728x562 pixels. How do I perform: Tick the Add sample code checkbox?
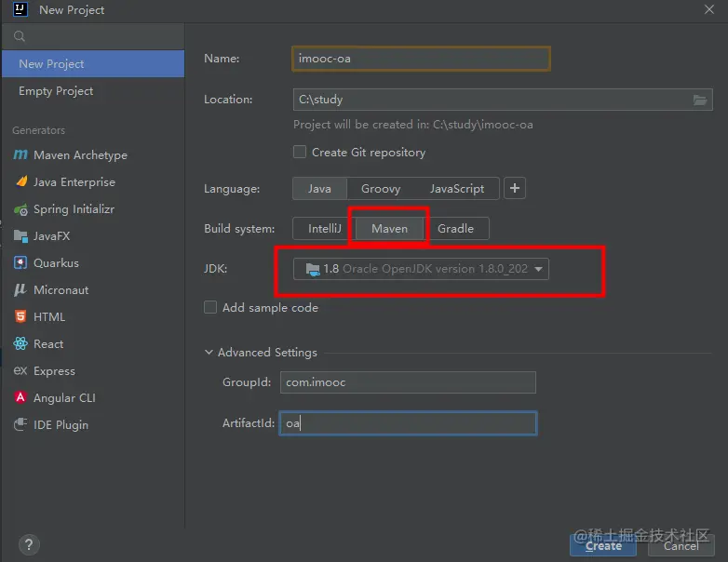(x=210, y=307)
